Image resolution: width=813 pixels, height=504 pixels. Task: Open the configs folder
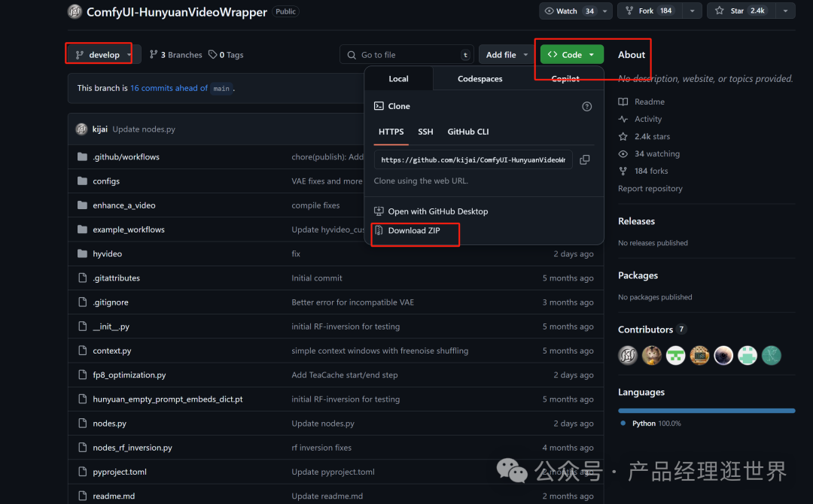point(106,181)
